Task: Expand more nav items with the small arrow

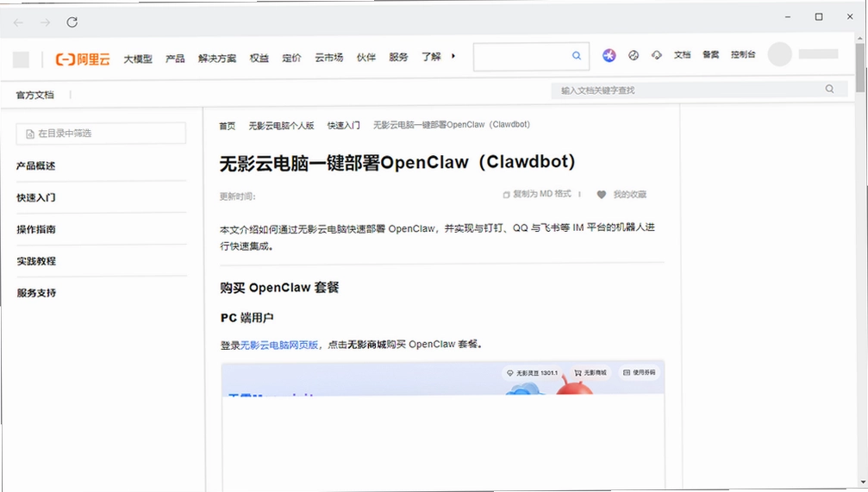Action: 453,56
